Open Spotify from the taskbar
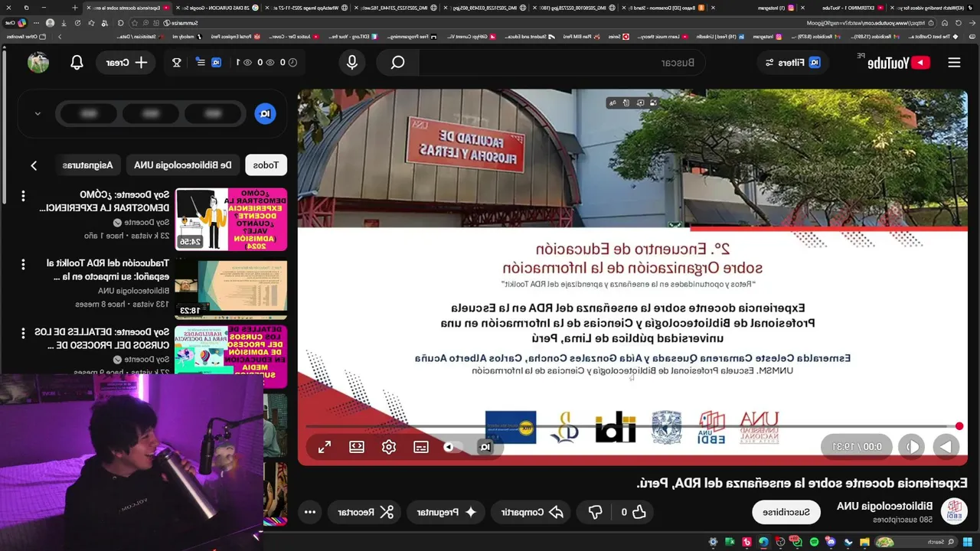This screenshot has height=551, width=980. (814, 542)
